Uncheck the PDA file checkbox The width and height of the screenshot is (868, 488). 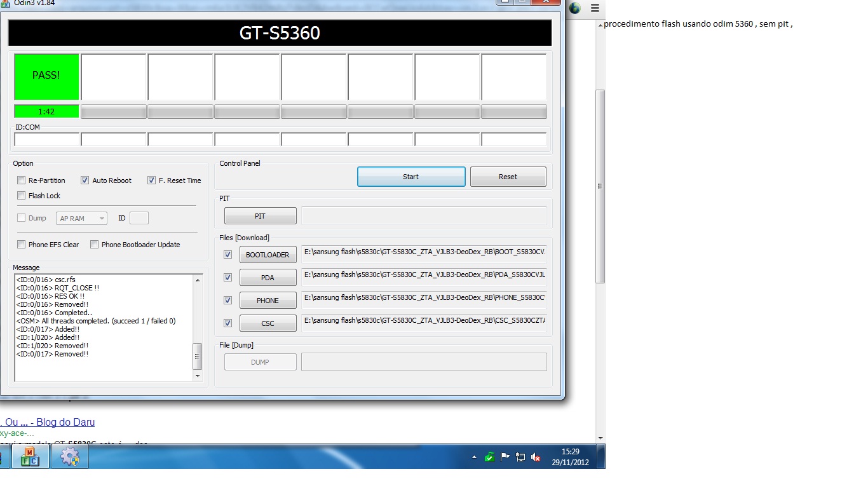(x=228, y=278)
